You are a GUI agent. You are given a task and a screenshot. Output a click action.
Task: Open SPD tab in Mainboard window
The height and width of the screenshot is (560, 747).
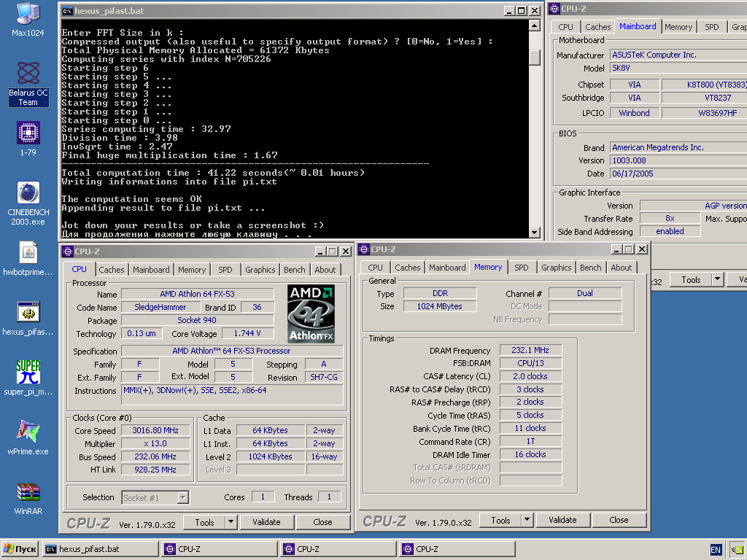[x=712, y=27]
